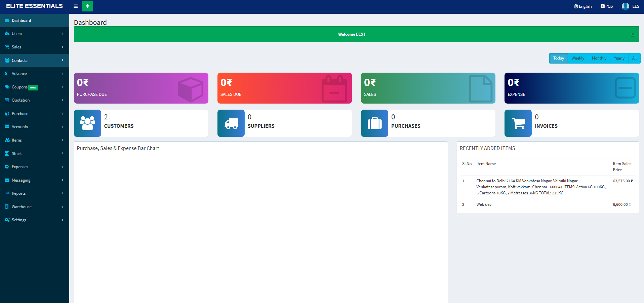Click the Customers people icon tile
The image size is (644, 303).
coord(87,123)
